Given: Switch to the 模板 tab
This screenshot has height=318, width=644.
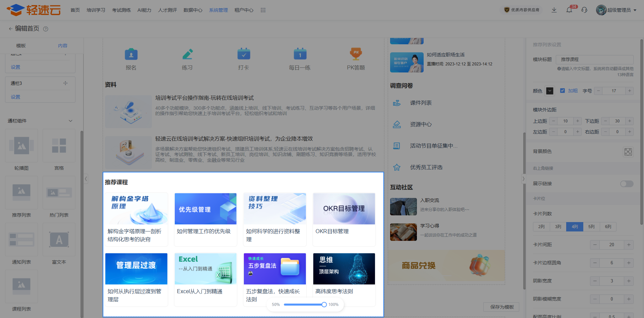Looking at the screenshot, I should (21, 46).
